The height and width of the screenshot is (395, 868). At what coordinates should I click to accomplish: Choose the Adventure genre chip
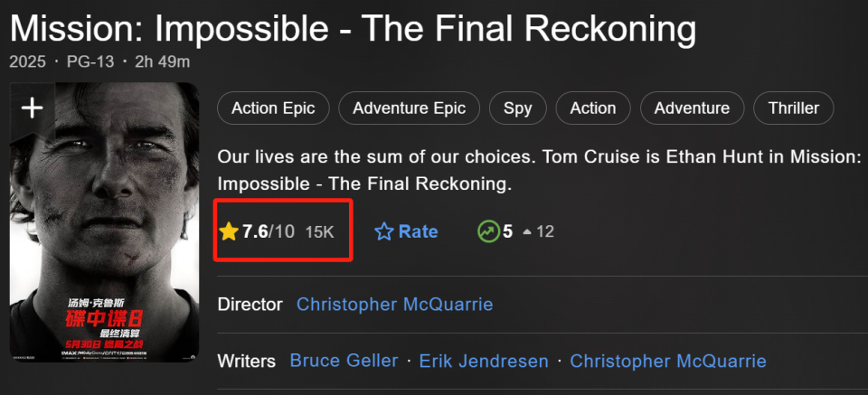point(692,108)
